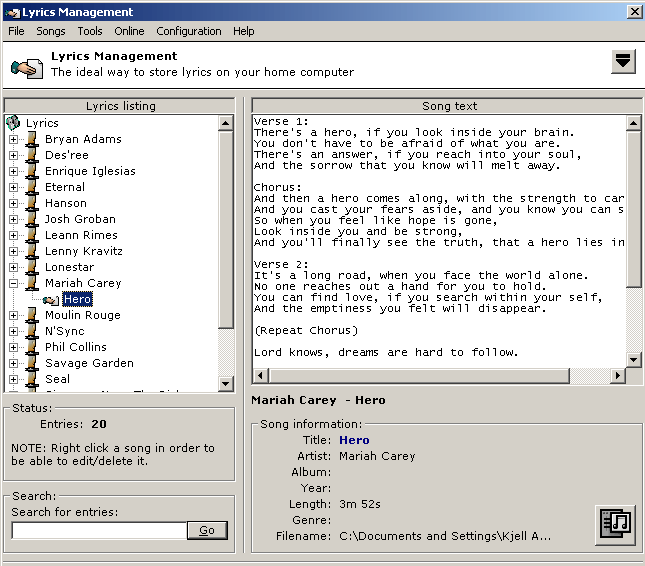Viewport: 645px width, 566px height.
Task: Click the search for entries text field
Action: click(99, 530)
